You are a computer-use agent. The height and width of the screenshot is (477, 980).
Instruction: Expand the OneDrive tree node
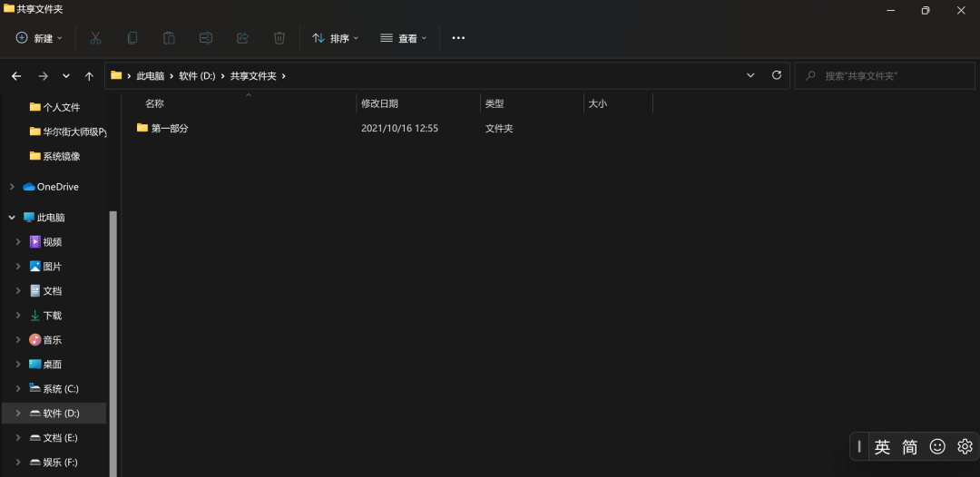tap(11, 187)
